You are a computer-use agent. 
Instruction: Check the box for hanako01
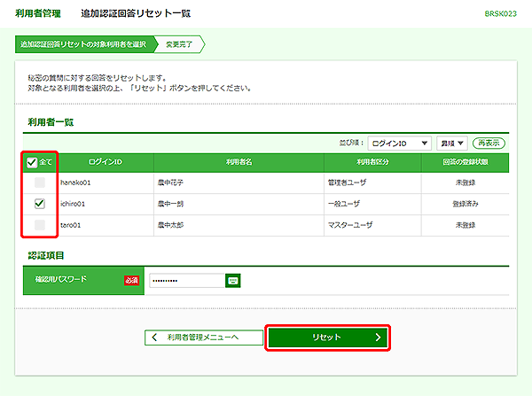tap(40, 182)
